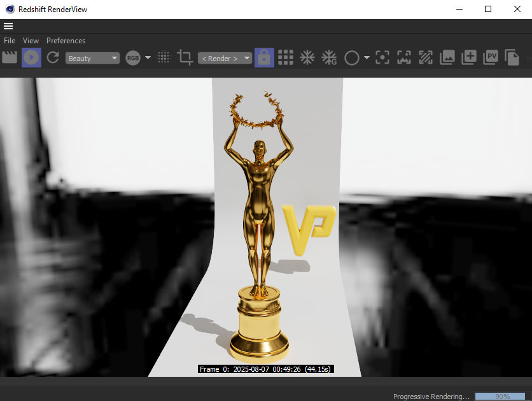The height and width of the screenshot is (401, 532).
Task: Click the clapperboard render icon
Action: tap(10, 58)
